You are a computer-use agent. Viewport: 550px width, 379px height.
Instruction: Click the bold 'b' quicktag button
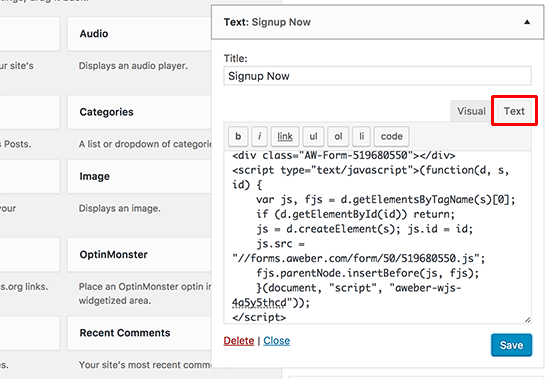[x=238, y=136]
